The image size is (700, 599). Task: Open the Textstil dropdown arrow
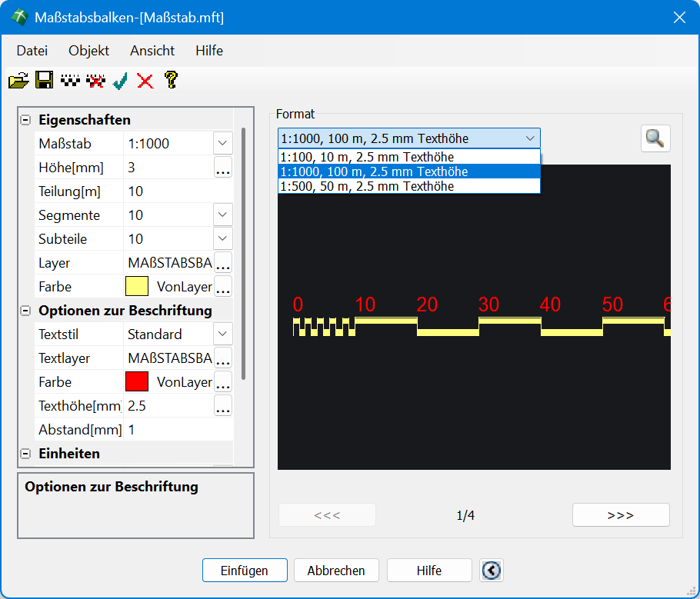pos(222,334)
